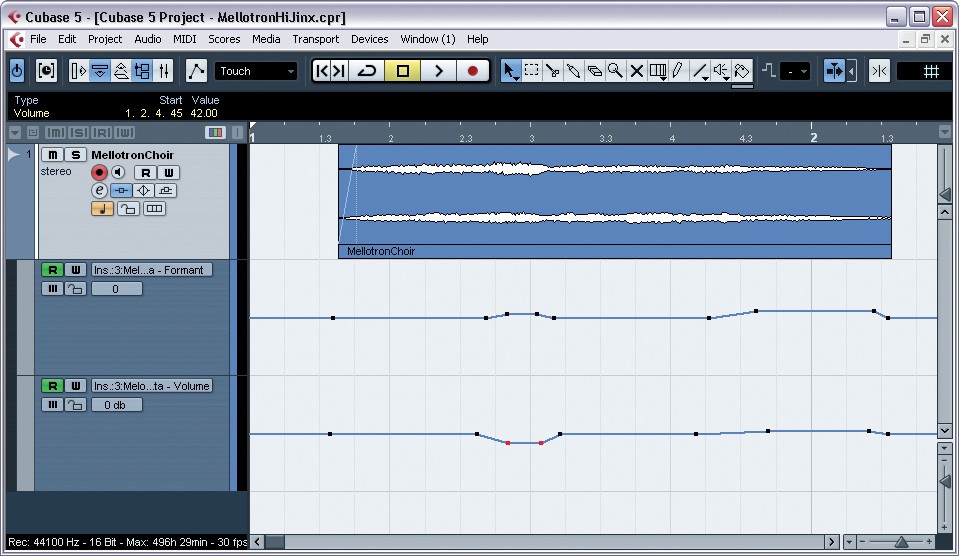959x556 pixels.
Task: Select the Zoom magnifier tool
Action: coord(615,71)
